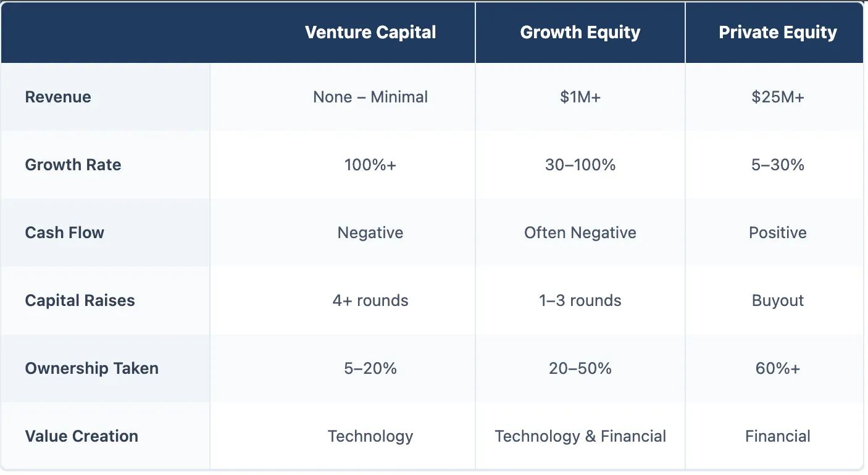This screenshot has height=475, width=868.
Task: Click the Positive cash flow cell
Action: click(778, 233)
